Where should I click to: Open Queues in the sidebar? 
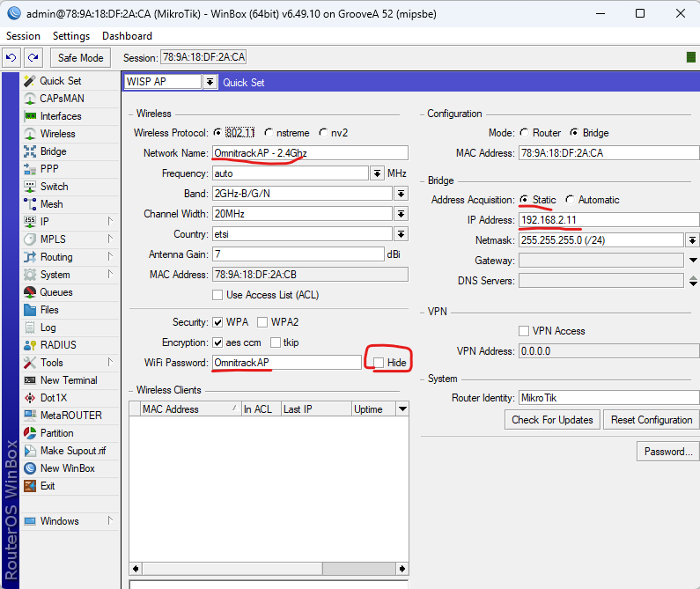pos(56,292)
